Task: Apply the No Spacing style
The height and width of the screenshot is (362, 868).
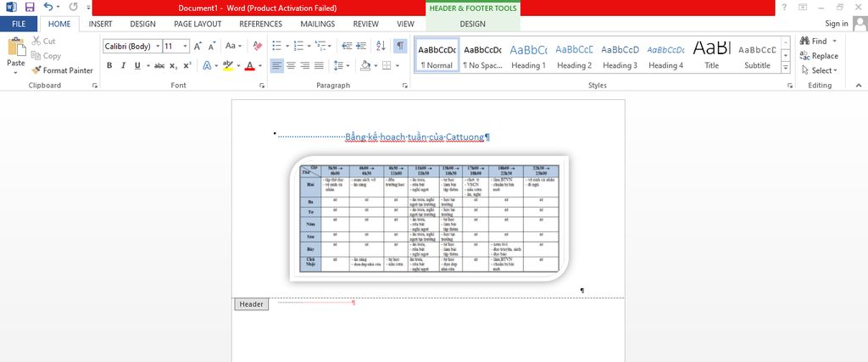Action: click(x=482, y=54)
